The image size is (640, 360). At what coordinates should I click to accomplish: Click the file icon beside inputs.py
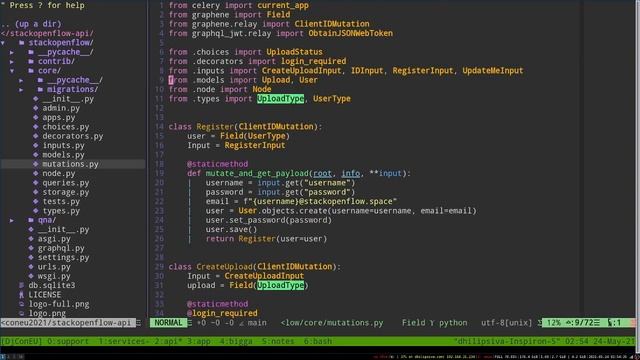pyautogui.click(x=36, y=146)
